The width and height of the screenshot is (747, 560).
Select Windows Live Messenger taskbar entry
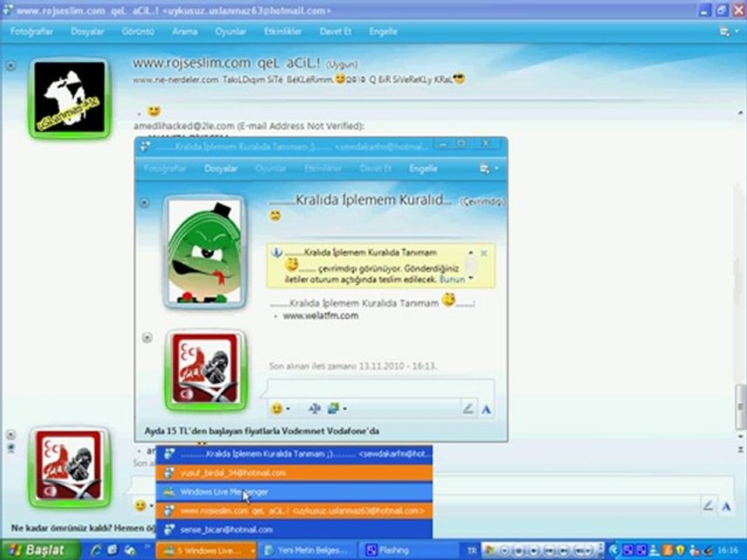coord(294,492)
